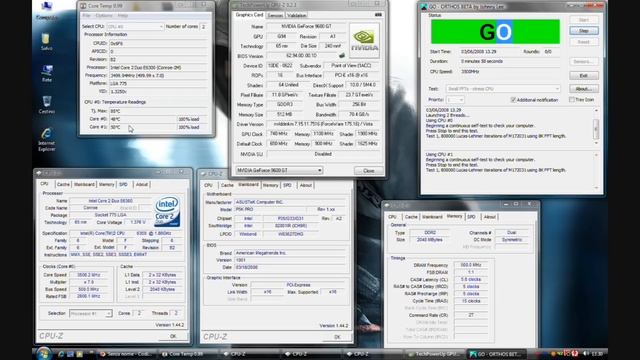Click the Exit button in ORTHOS
Screen dimensions: 640x360
(584, 76)
